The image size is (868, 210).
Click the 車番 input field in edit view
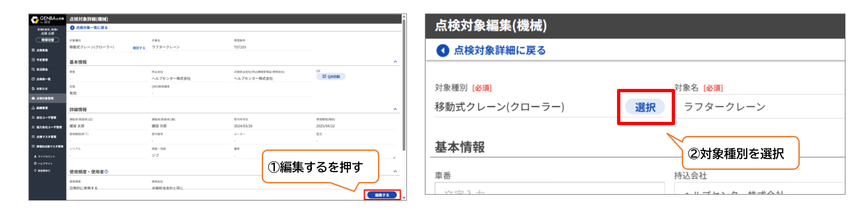tap(550, 188)
